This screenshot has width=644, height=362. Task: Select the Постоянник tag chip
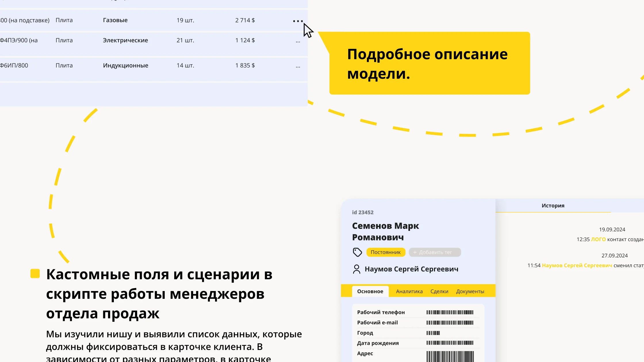386,252
